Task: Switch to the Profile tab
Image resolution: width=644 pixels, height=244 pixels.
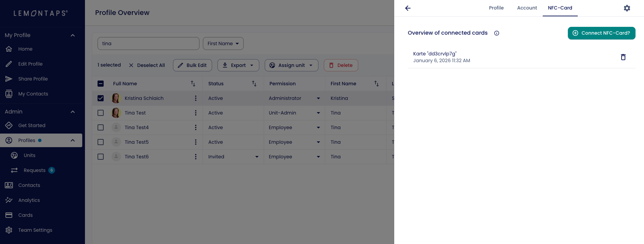Action: click(496, 8)
